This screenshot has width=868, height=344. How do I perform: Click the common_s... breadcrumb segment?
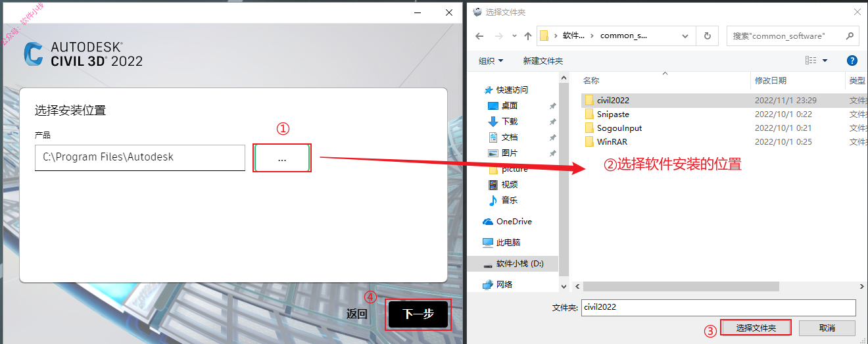[x=623, y=36]
